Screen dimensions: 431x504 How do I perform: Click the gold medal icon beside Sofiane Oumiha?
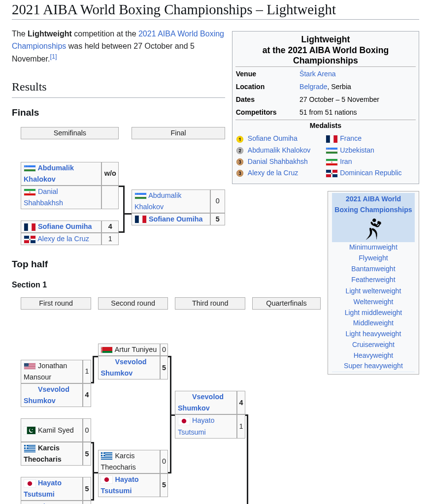[x=240, y=139]
